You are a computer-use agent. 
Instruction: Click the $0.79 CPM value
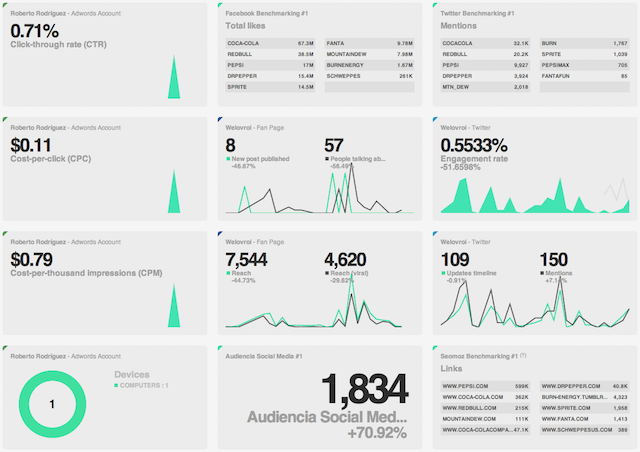point(31,260)
